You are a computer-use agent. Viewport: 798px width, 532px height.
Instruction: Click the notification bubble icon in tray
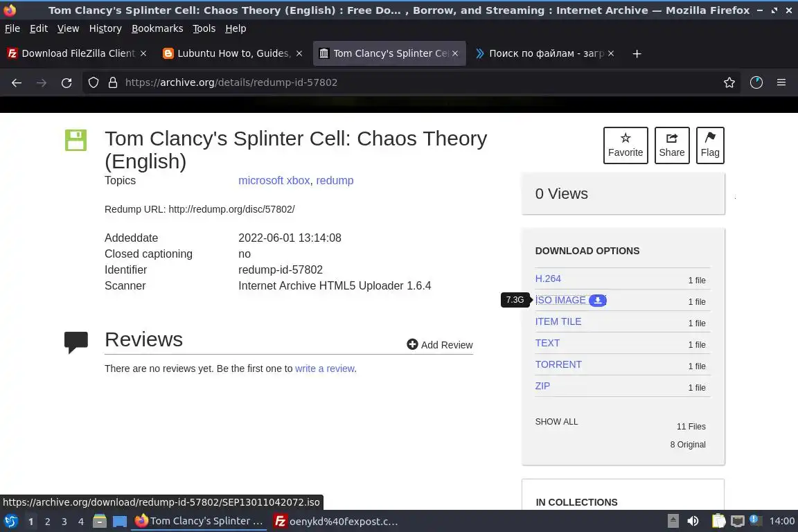coord(756,520)
